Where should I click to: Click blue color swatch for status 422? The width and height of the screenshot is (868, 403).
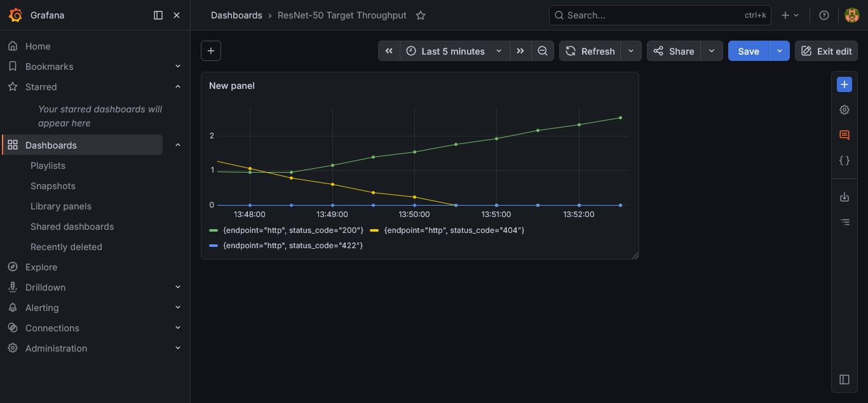pos(214,246)
